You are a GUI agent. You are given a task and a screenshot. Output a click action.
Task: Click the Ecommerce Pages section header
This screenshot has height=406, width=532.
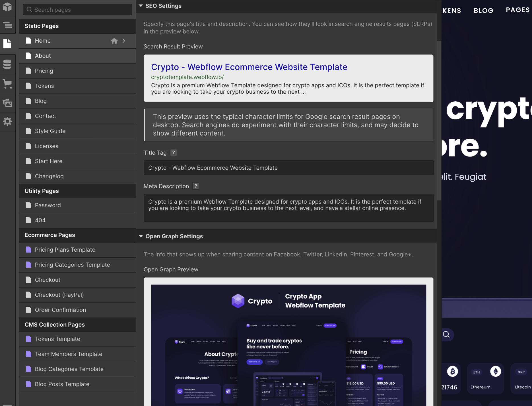tap(77, 235)
